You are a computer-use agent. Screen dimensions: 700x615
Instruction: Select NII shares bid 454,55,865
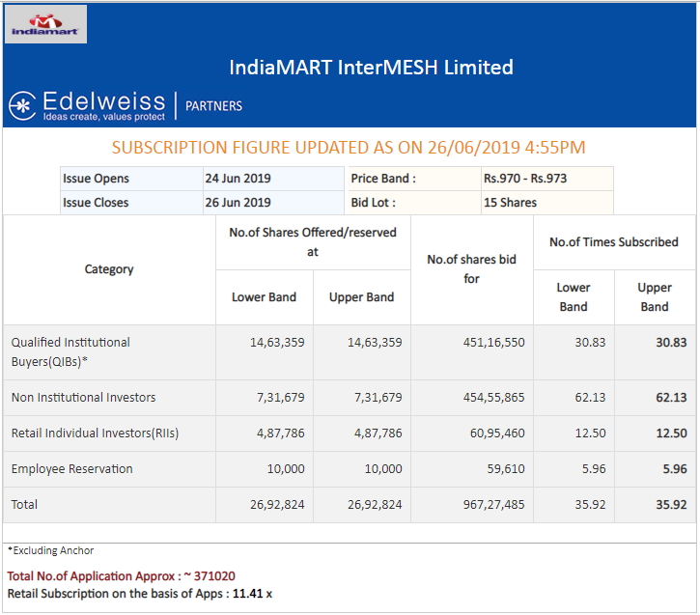point(493,397)
